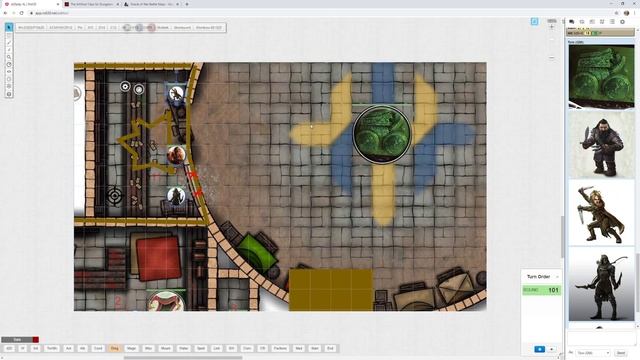This screenshot has width=640, height=360.
Task: Open the Art Library sidebar tab
Action: pyautogui.click(x=582, y=22)
